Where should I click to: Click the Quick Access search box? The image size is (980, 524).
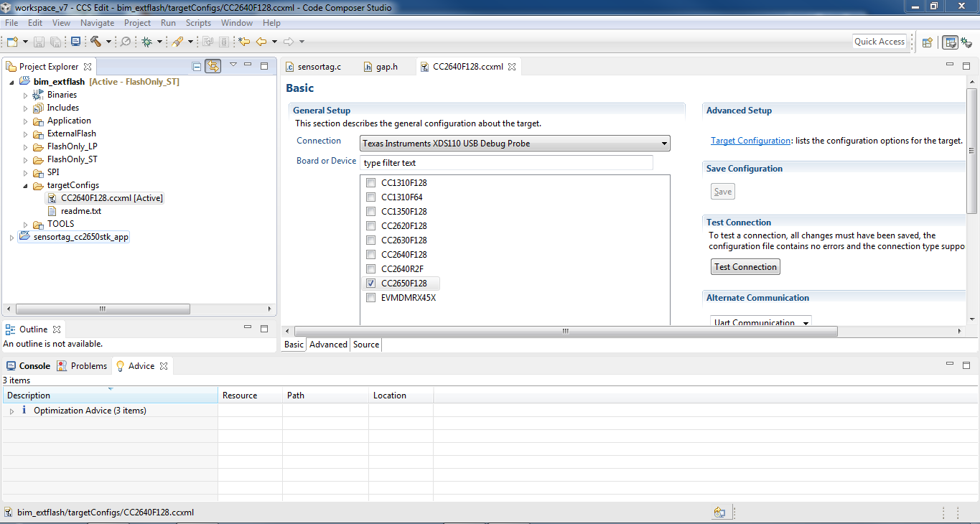click(879, 42)
